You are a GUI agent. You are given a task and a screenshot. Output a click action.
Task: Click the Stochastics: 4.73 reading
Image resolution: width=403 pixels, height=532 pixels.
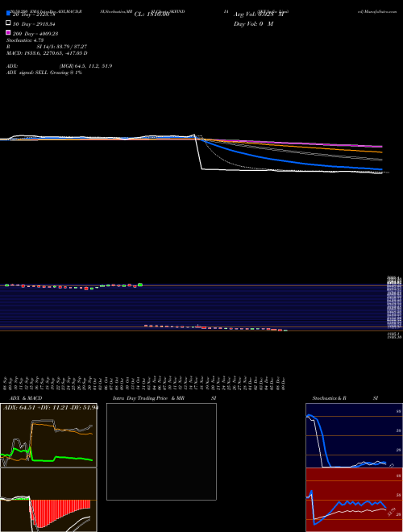point(25,40)
